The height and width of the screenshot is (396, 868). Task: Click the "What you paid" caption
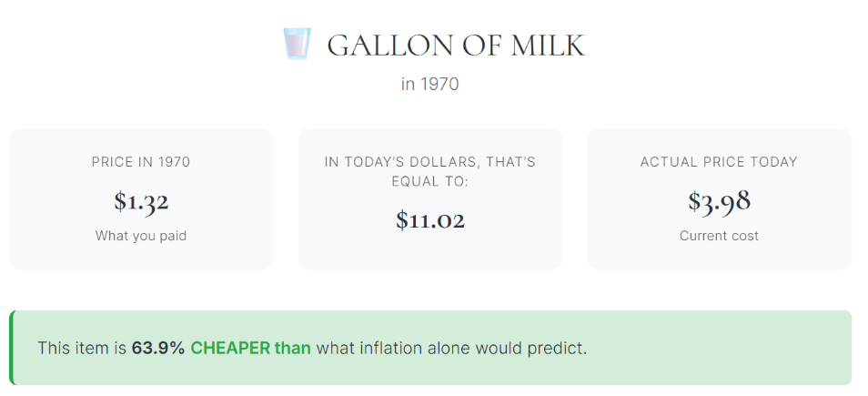(x=141, y=236)
